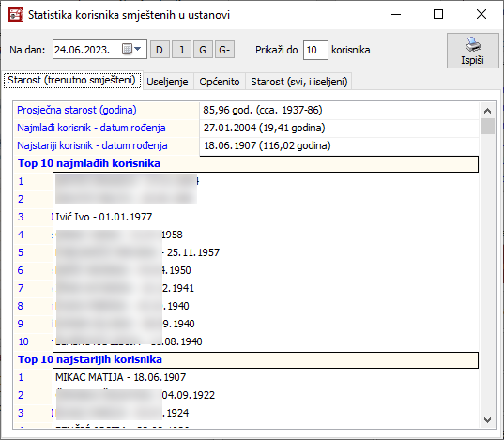Select Starost (trenutno smješteni) tab
This screenshot has width=504, height=440.
pos(71,80)
